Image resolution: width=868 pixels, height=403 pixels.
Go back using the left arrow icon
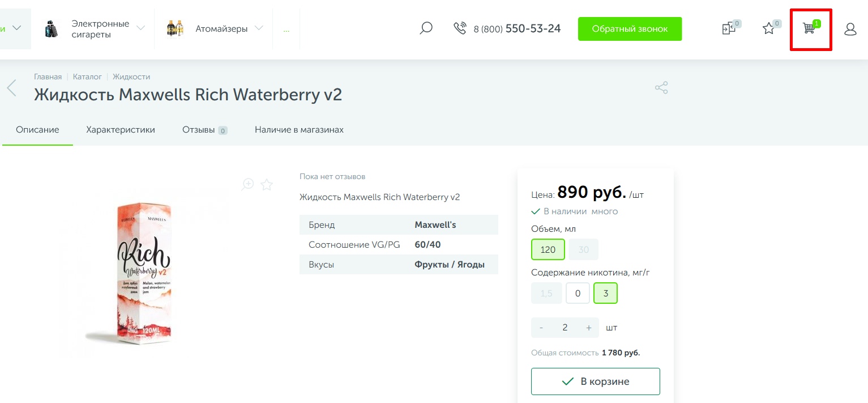(x=11, y=88)
